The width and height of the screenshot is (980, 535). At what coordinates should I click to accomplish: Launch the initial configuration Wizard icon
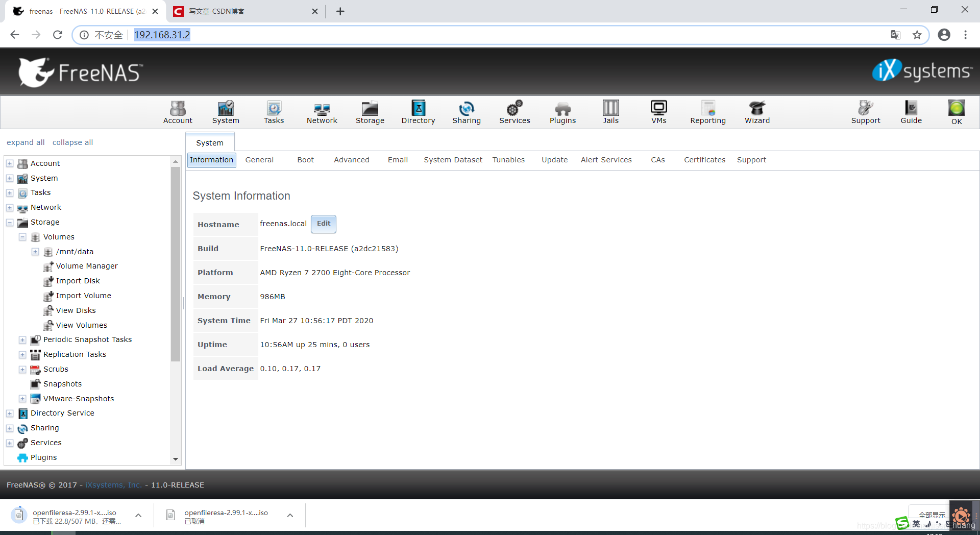point(756,112)
